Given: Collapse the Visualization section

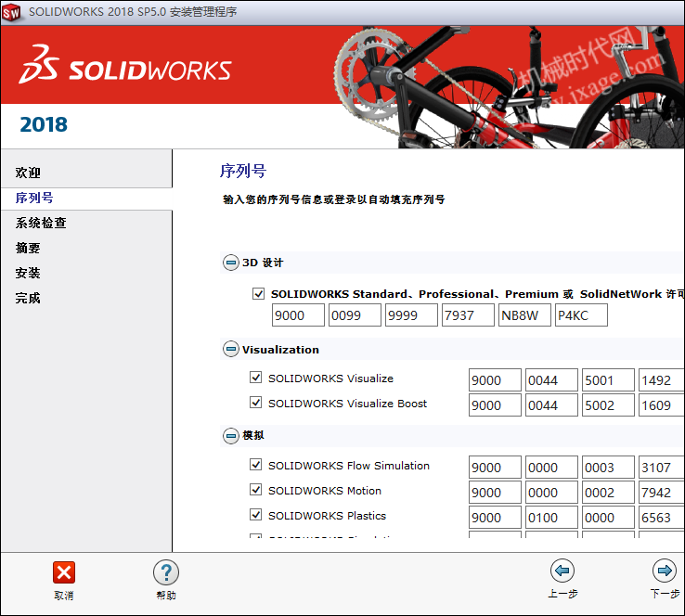Looking at the screenshot, I should coord(231,349).
